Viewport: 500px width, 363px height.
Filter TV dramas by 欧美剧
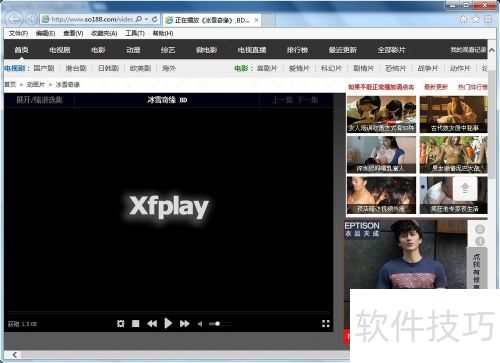tap(140, 68)
